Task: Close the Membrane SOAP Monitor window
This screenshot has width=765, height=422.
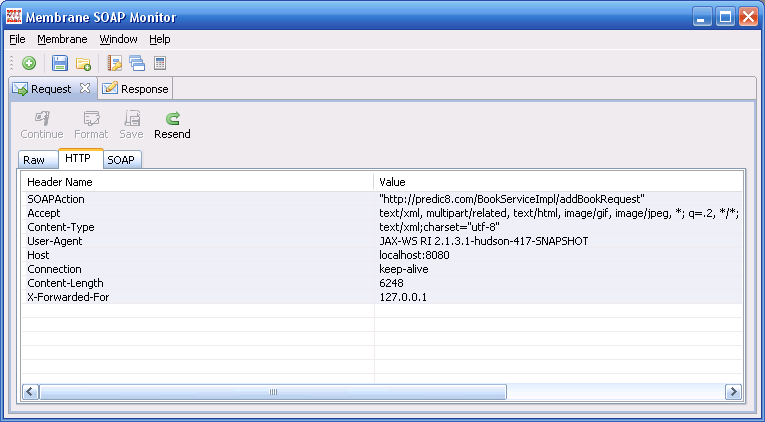Action: point(748,17)
